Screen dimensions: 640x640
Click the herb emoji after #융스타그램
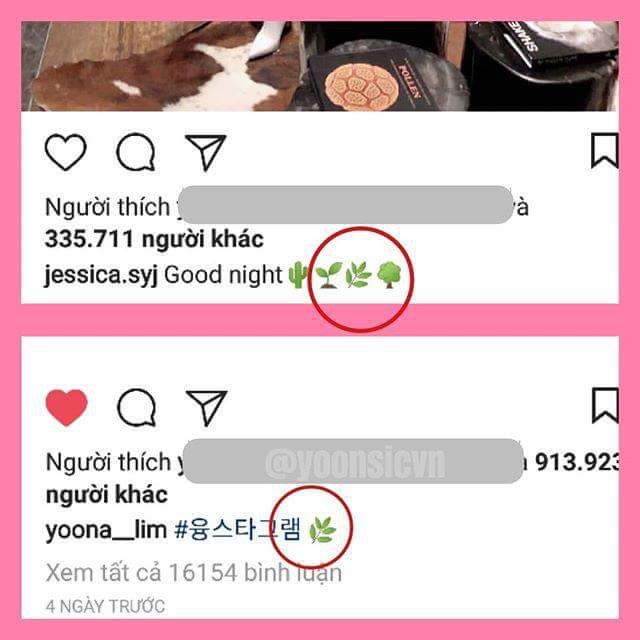coord(323,530)
